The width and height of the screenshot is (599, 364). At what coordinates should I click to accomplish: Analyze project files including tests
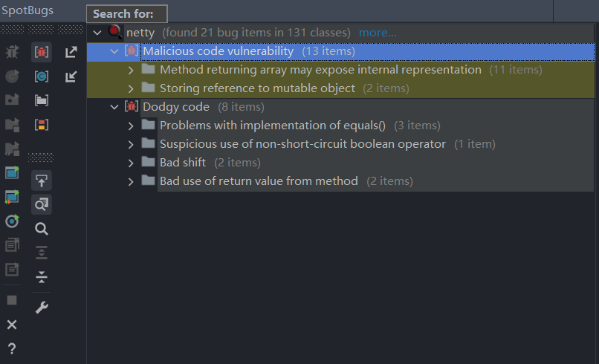pos(12,197)
